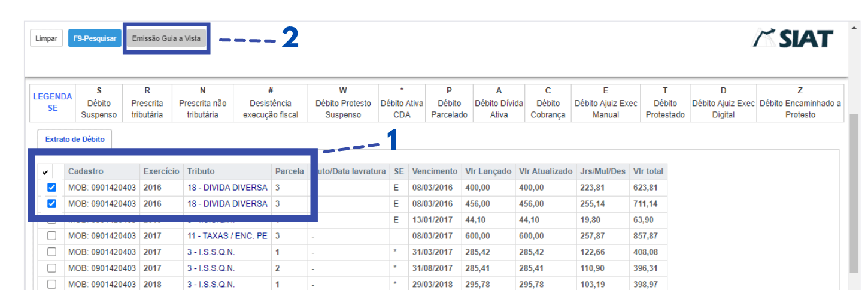Open the first 18 - DIVIDA DIVERSA link
This screenshot has height=290, width=868.
(x=227, y=188)
